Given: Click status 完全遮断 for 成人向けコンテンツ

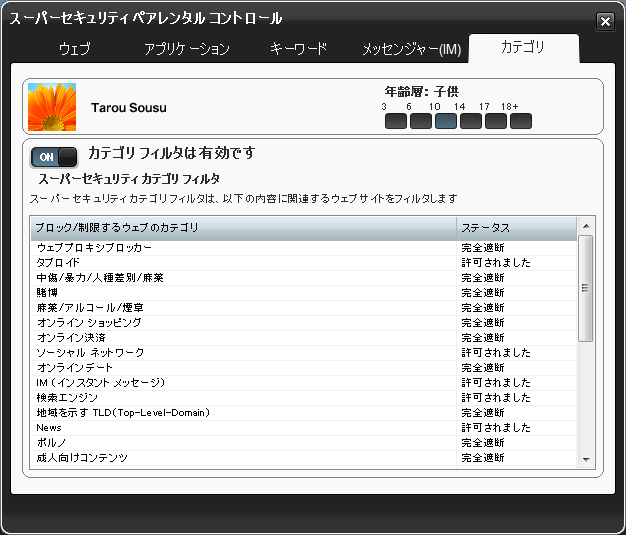Looking at the screenshot, I should coord(483,458).
